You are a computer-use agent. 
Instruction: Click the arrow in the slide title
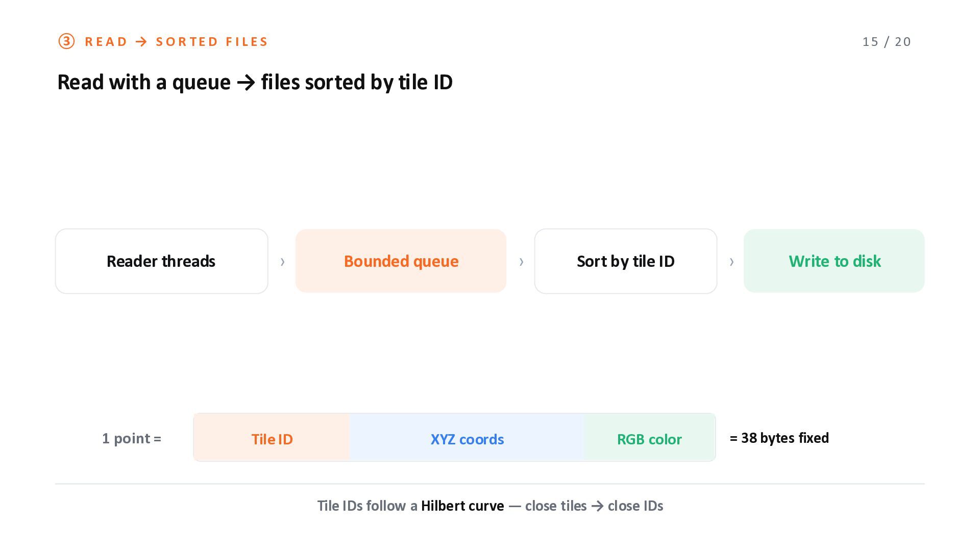[x=246, y=83]
